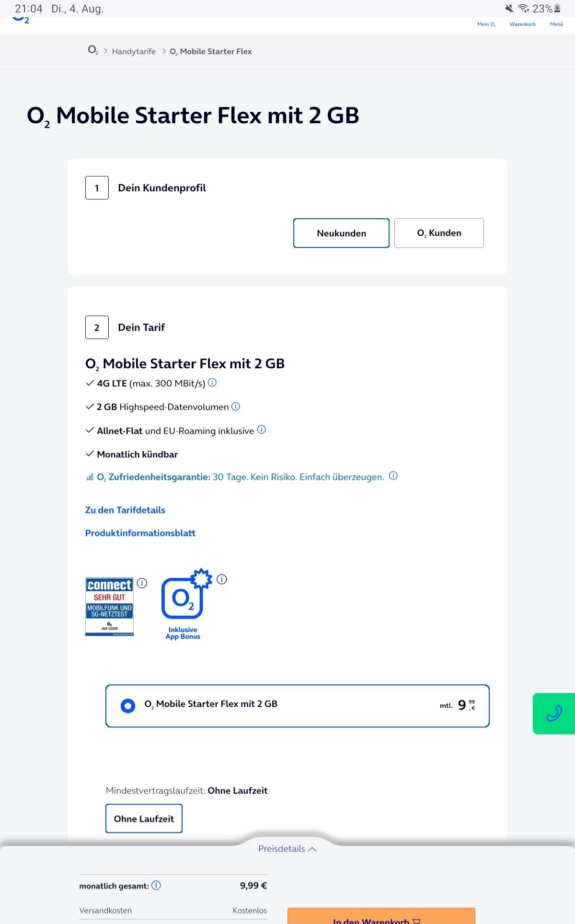Open Produktinformationsblatt link

pyautogui.click(x=140, y=533)
